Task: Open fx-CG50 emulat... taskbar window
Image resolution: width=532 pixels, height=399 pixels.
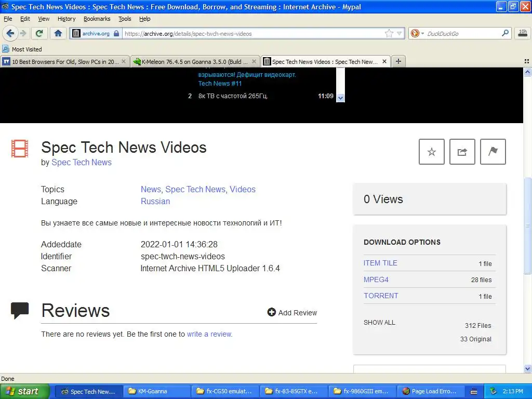Action: (x=225, y=392)
